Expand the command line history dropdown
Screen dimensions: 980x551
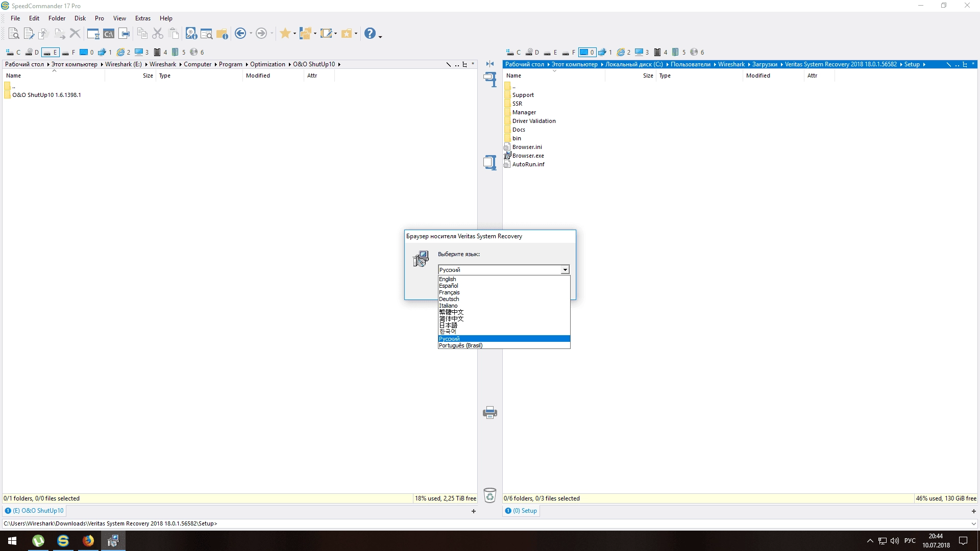click(973, 523)
